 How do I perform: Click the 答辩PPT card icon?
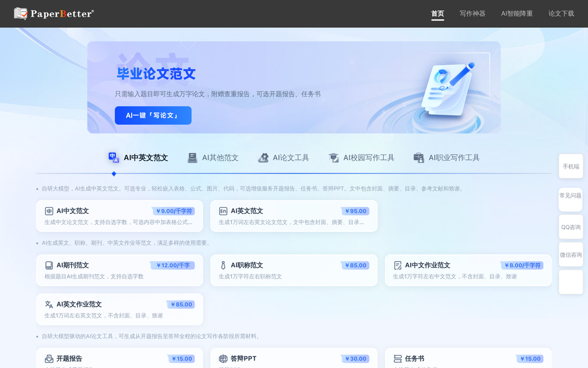223,359
